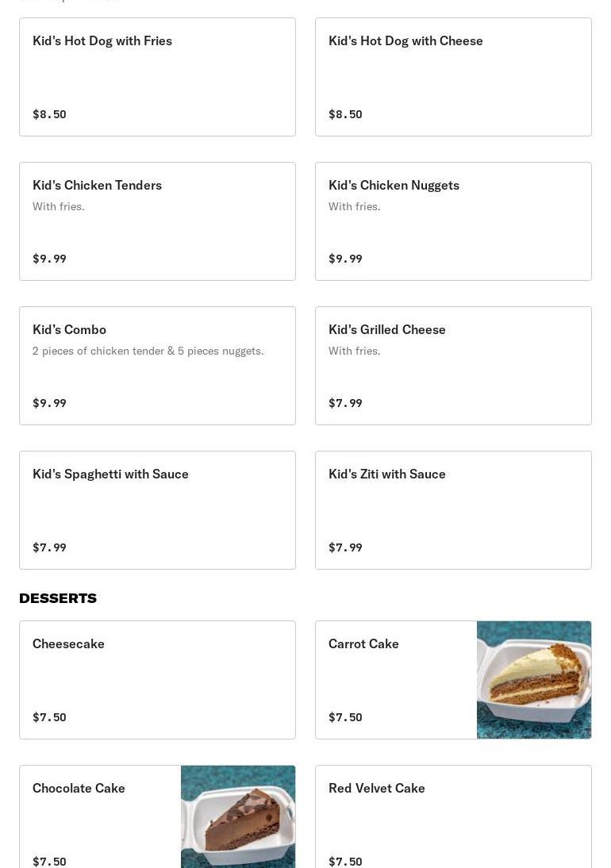This screenshot has width=611, height=868.
Task: Choose the Kid's Chicken Tenders menu item
Action: (157, 221)
